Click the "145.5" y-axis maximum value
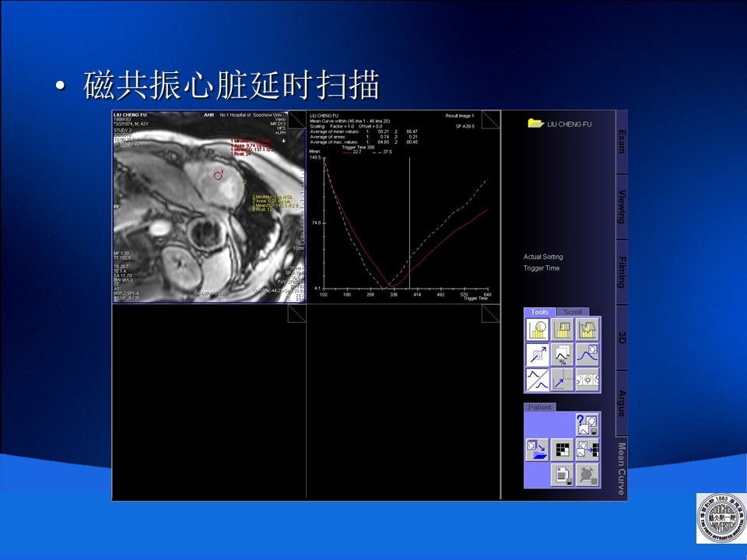The width and height of the screenshot is (747, 560). 316,157
